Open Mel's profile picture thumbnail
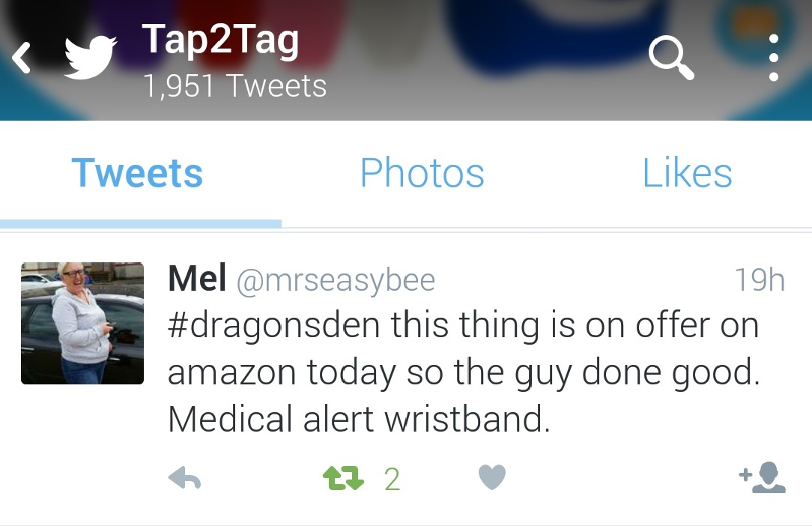The image size is (812, 526). 82,324
